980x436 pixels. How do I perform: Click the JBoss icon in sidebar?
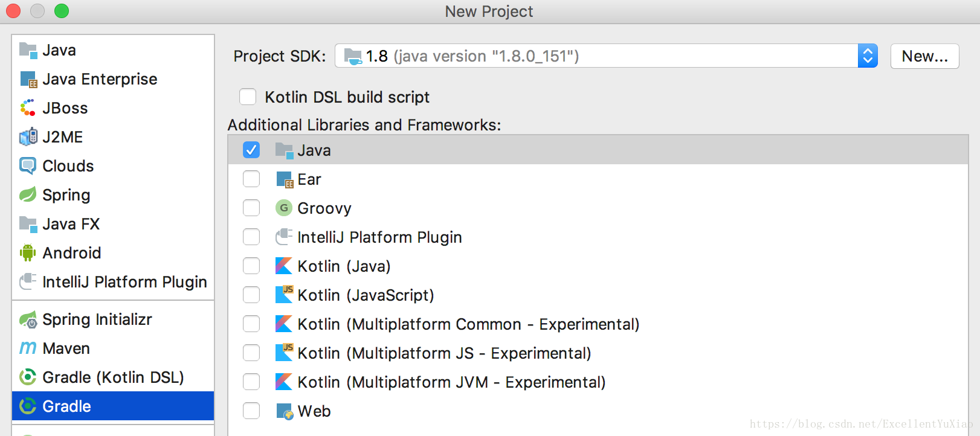click(x=28, y=108)
